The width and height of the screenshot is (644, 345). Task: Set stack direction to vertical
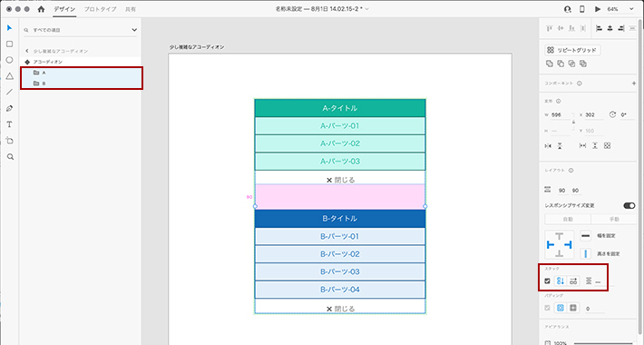tap(561, 281)
